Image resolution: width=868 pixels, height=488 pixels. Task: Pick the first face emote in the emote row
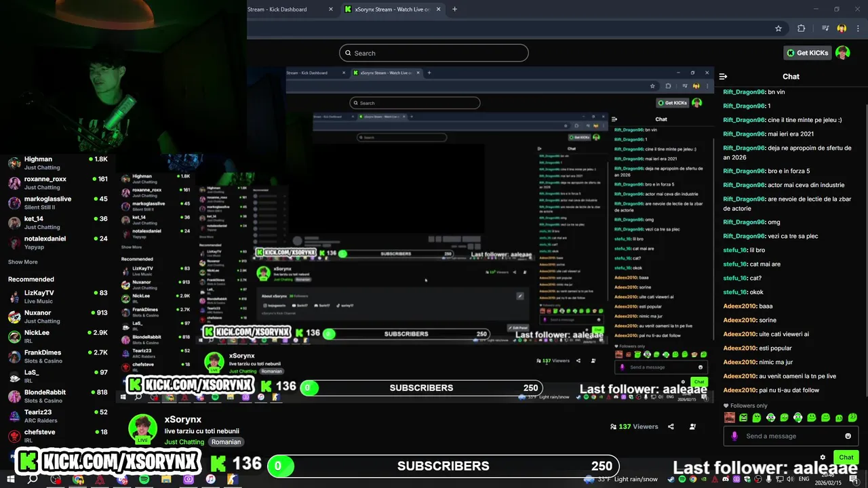730,418
